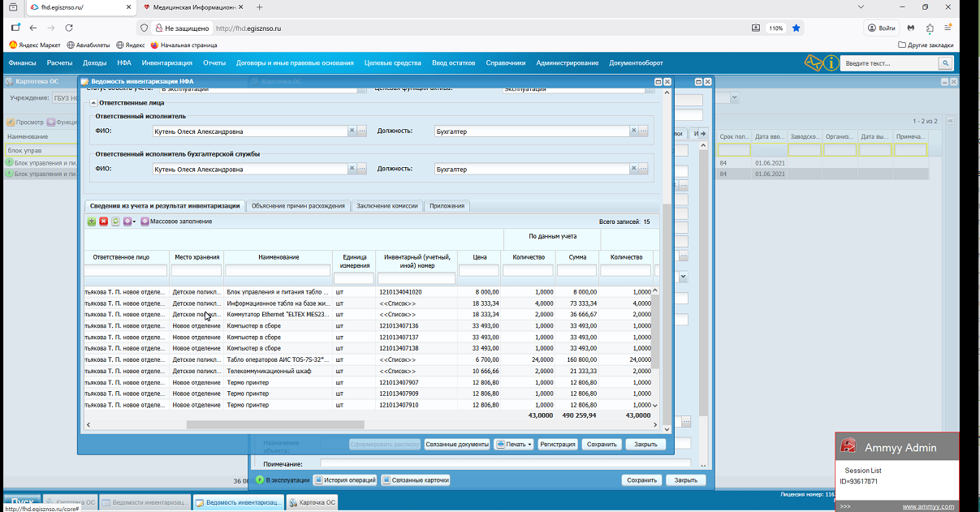The height and width of the screenshot is (512, 980).
Task: Click the envelope messages icon in header
Action: tap(813, 63)
